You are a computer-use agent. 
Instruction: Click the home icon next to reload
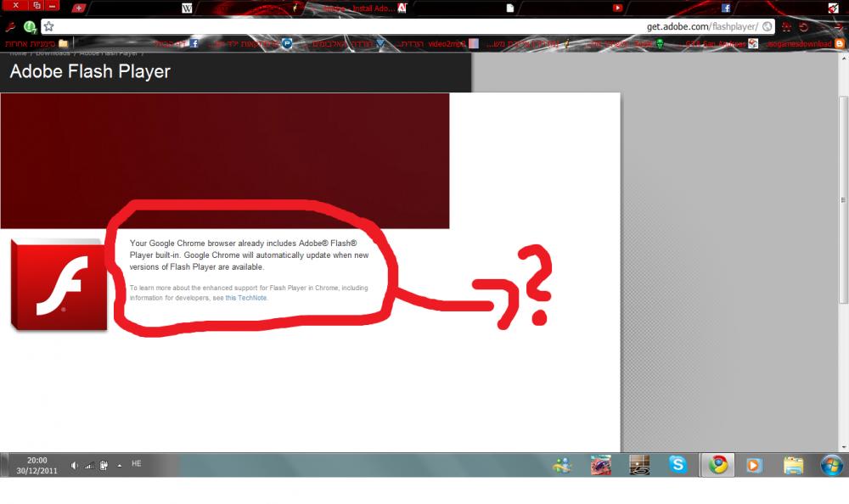tap(787, 26)
